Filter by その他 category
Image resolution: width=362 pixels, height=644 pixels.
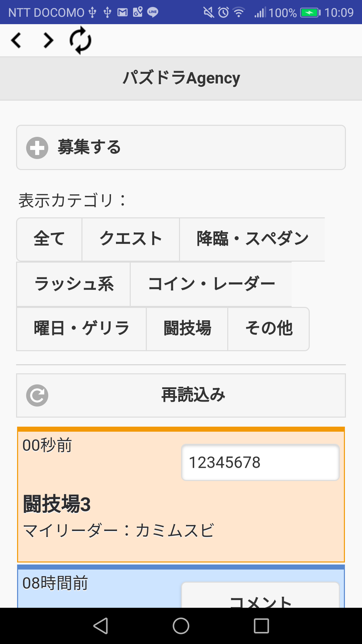(268, 329)
